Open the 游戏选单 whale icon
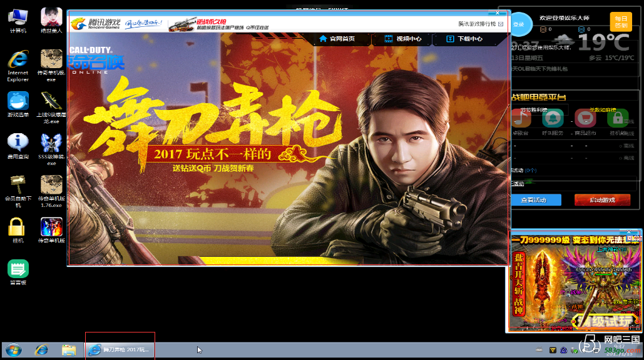Viewport: 644px width, 360px height. pos(18,104)
